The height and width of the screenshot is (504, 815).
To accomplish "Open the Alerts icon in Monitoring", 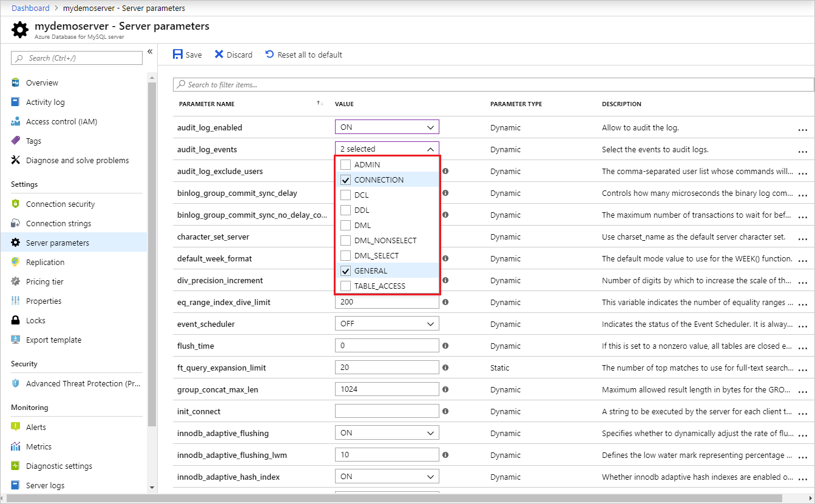I will pyautogui.click(x=16, y=427).
